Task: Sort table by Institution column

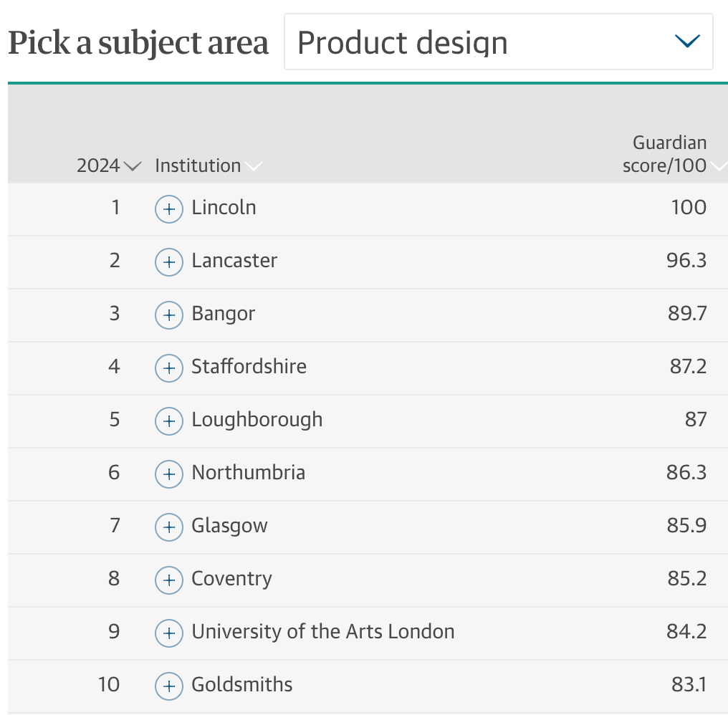Action: (x=209, y=165)
